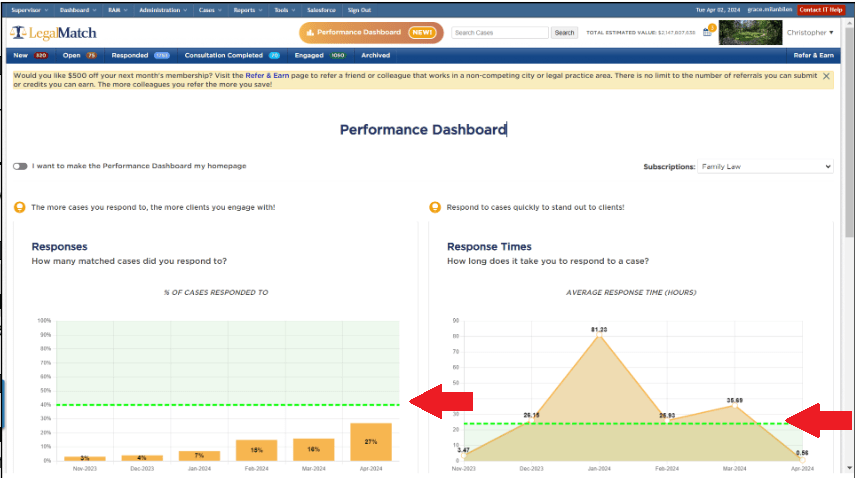Viewport: 855px width, 478px height.
Task: Open the Administration dropdown menu
Action: [161, 9]
